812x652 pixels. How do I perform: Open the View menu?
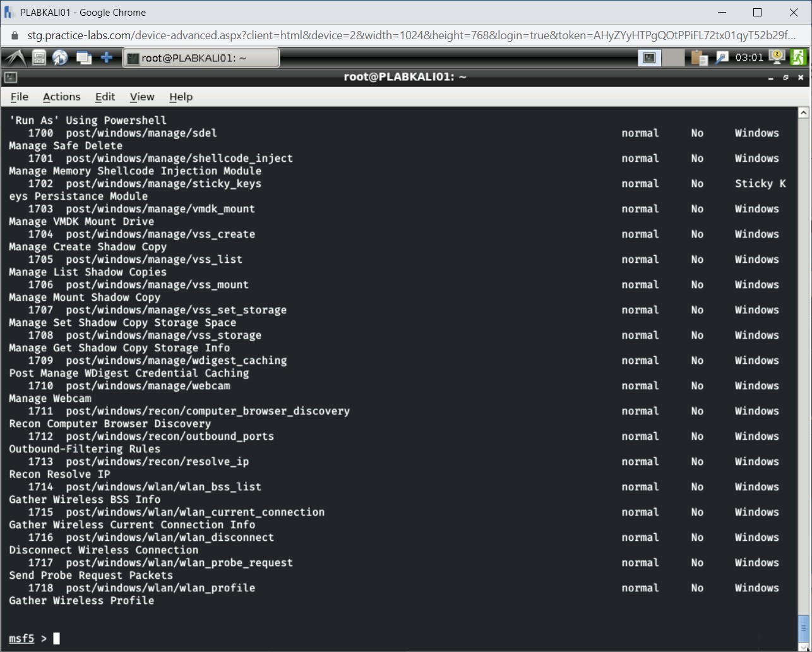pyautogui.click(x=141, y=97)
